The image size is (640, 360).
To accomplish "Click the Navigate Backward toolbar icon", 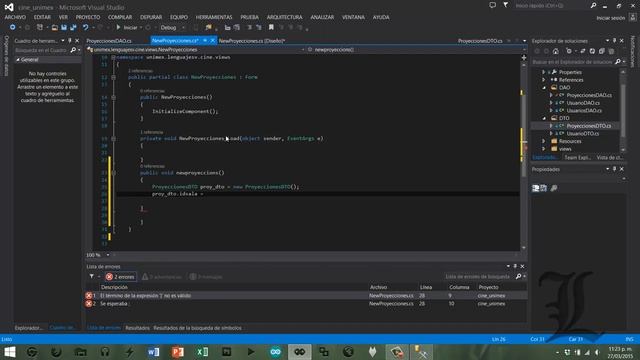I will point(13,27).
